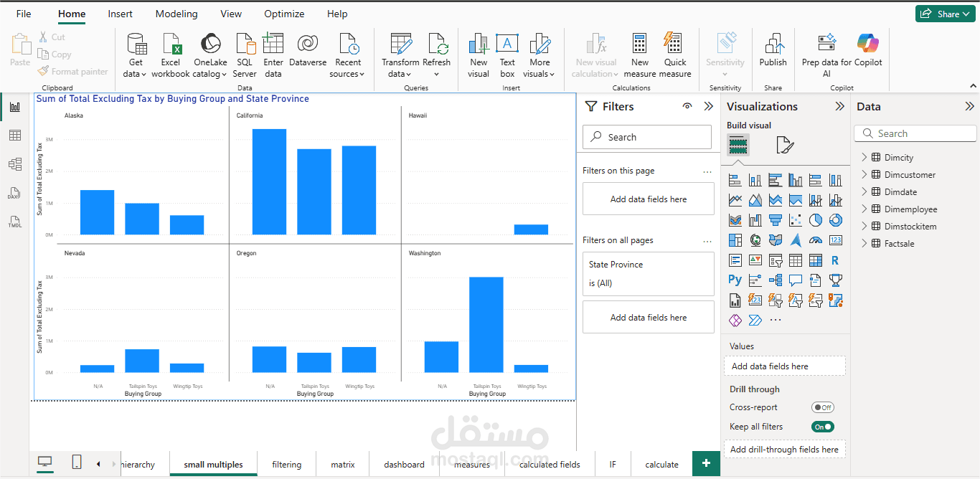This screenshot has height=479, width=980.
Task: Switch to mobile layout icon
Action: pyautogui.click(x=77, y=463)
